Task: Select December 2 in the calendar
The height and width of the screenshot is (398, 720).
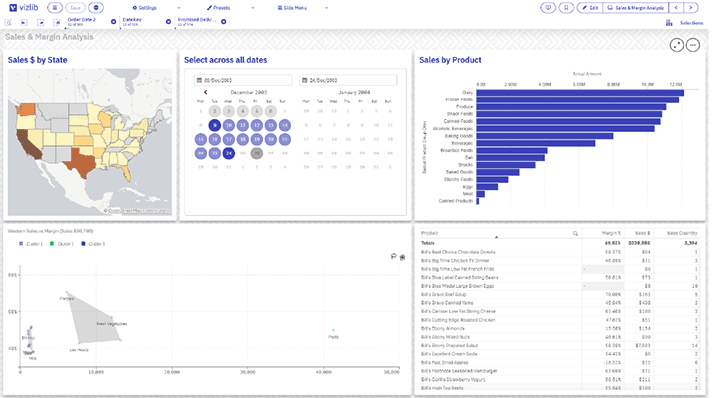Action: click(214, 111)
